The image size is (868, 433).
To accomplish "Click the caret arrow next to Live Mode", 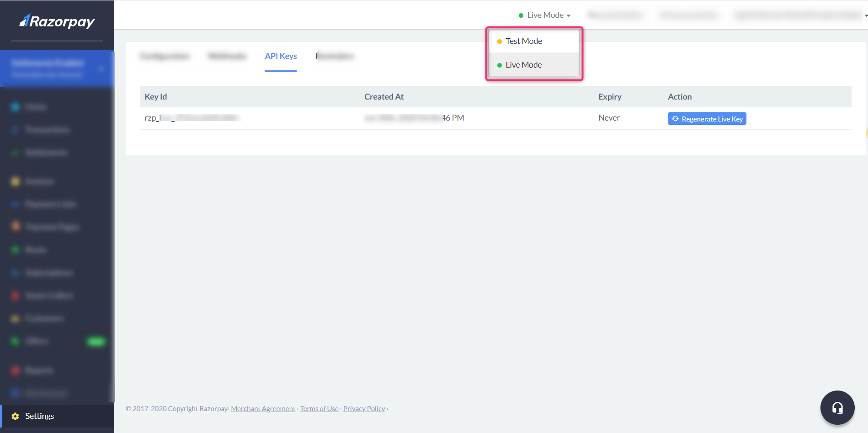I will tap(569, 16).
